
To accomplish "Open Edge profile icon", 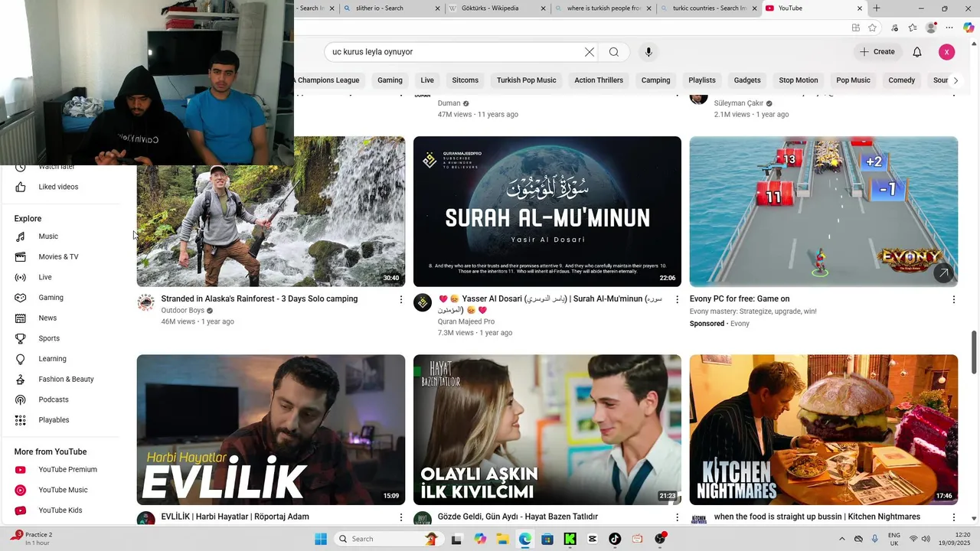I will (931, 28).
